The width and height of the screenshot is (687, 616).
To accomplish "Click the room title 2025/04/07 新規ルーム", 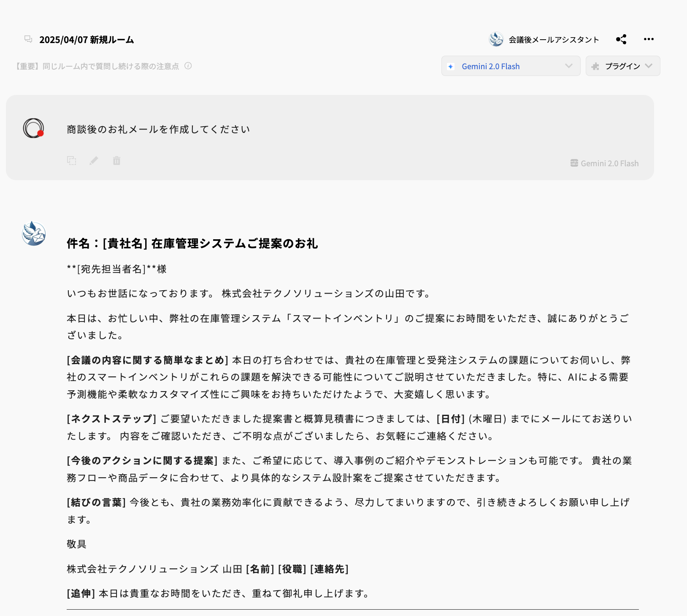I will tap(86, 39).
